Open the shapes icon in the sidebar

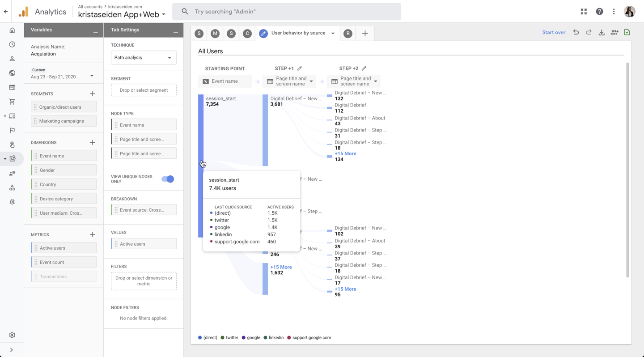point(12,187)
